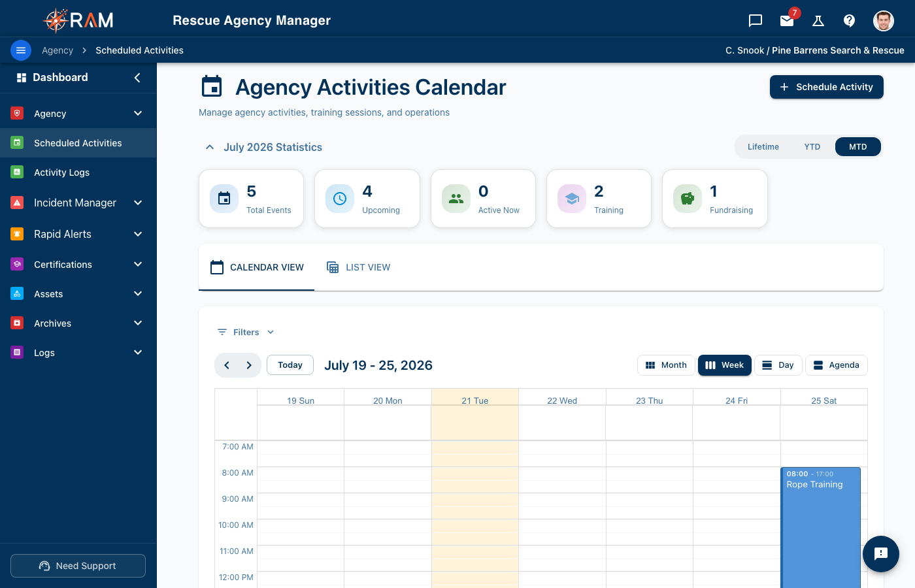
Task: Go to next week arrow
Action: (x=249, y=365)
